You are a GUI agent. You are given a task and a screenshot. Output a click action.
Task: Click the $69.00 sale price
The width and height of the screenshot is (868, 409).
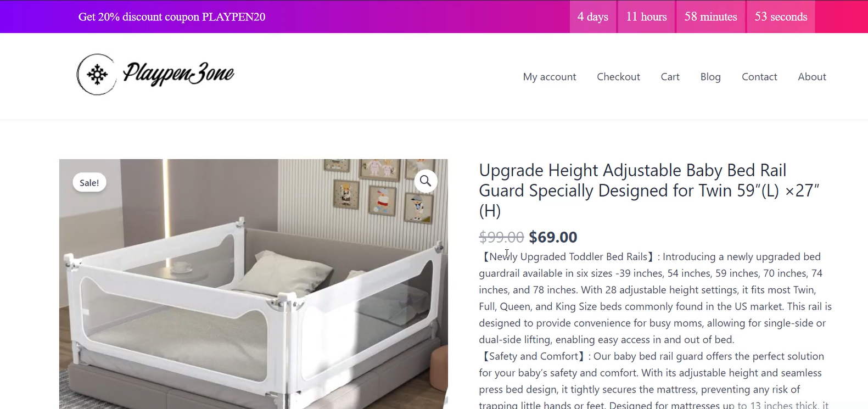click(553, 237)
